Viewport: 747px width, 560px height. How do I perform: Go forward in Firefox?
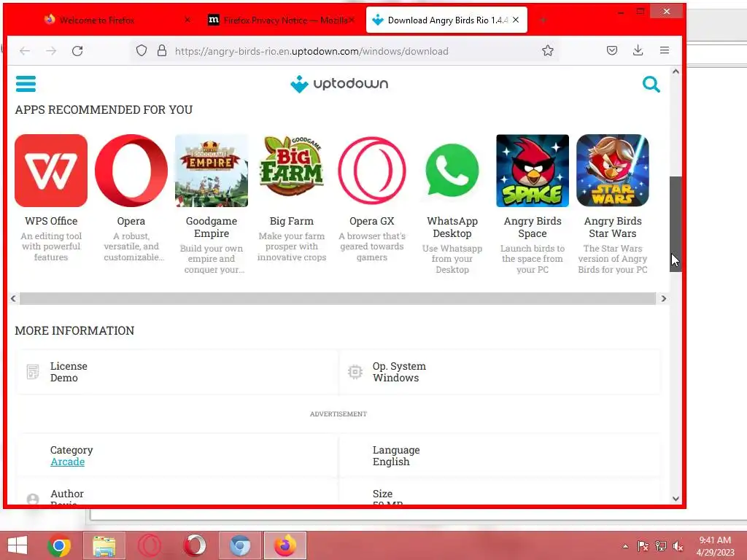click(x=51, y=51)
